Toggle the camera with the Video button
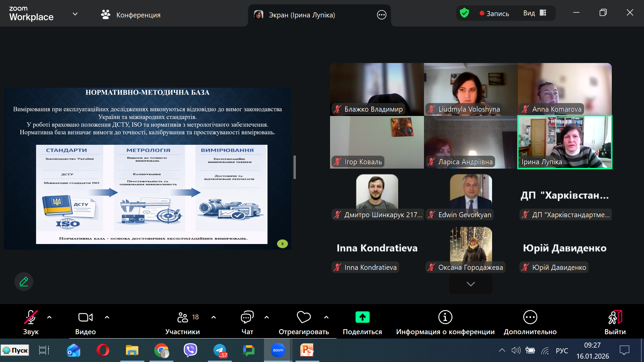 pos(85,317)
